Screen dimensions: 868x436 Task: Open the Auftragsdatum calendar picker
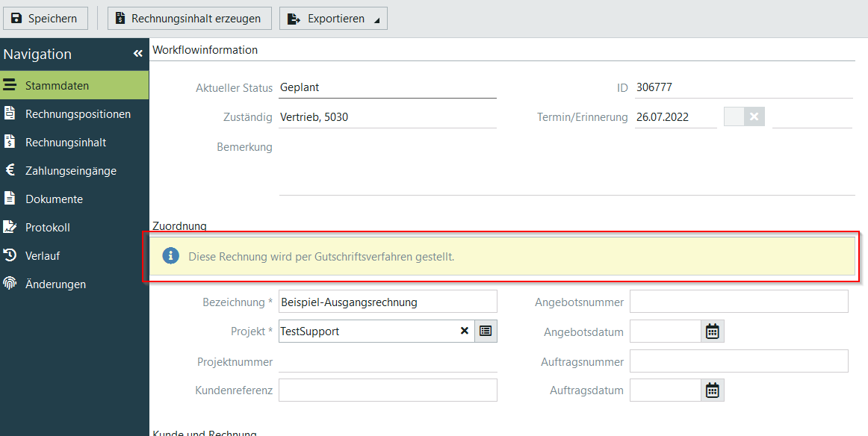pos(712,390)
